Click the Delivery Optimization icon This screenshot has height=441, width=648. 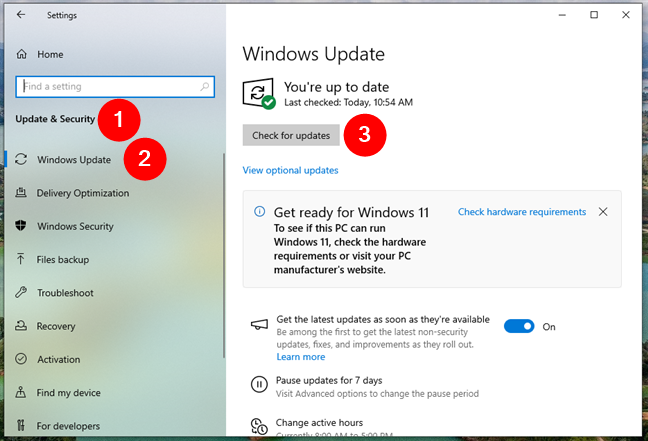coord(21,192)
